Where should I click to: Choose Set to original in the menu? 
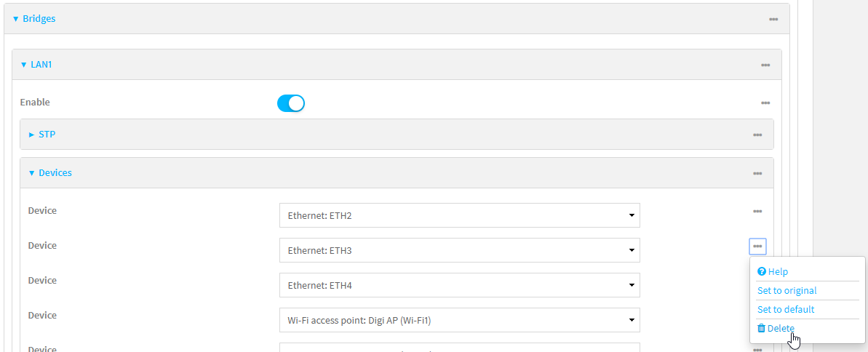coord(787,290)
